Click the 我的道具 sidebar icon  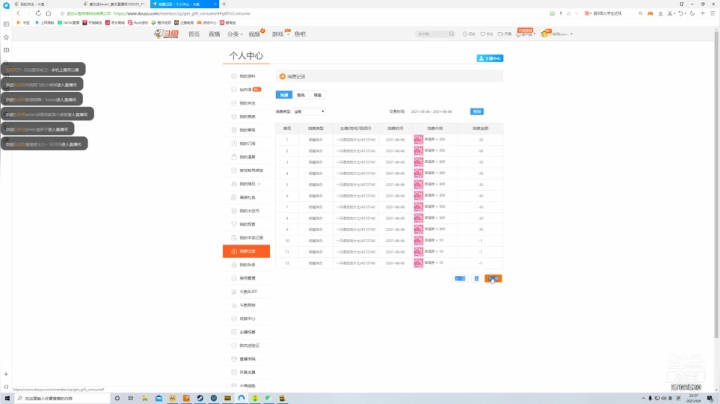[234, 157]
